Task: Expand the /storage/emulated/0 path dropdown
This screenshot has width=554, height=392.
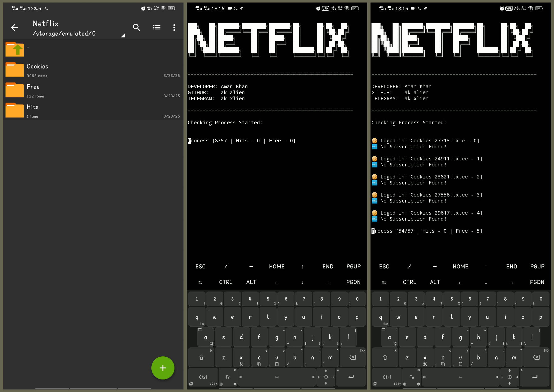Action: 123,35
